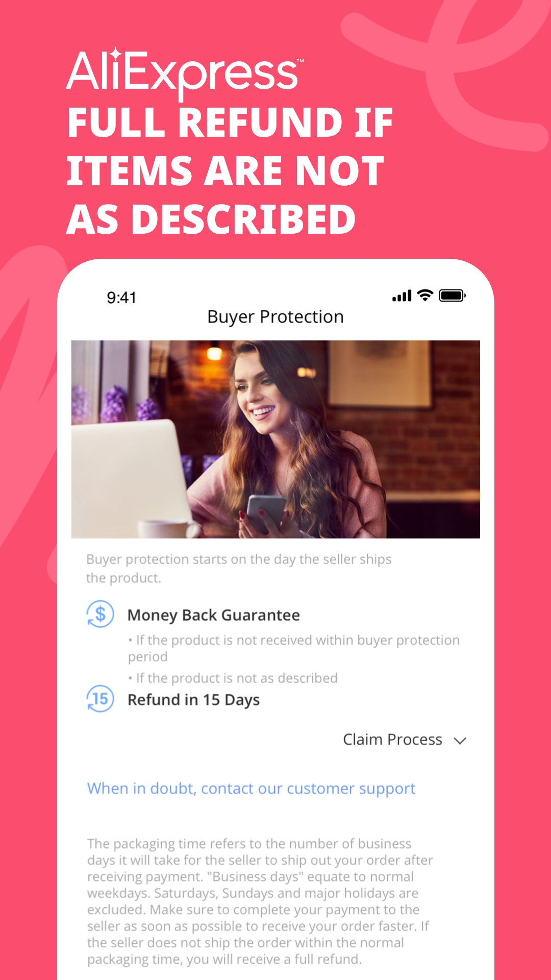
Task: Click the product not as described bullet
Action: point(233,678)
